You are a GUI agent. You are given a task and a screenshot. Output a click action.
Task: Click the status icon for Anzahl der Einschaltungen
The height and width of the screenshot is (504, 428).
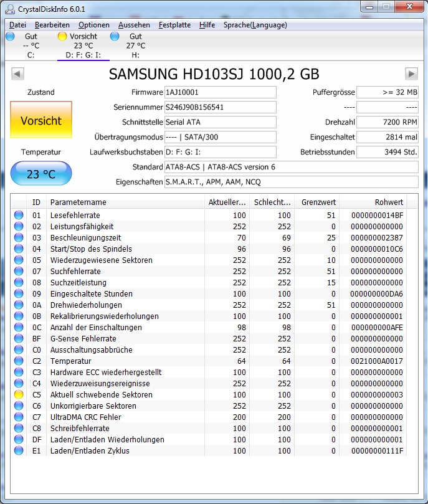click(19, 327)
